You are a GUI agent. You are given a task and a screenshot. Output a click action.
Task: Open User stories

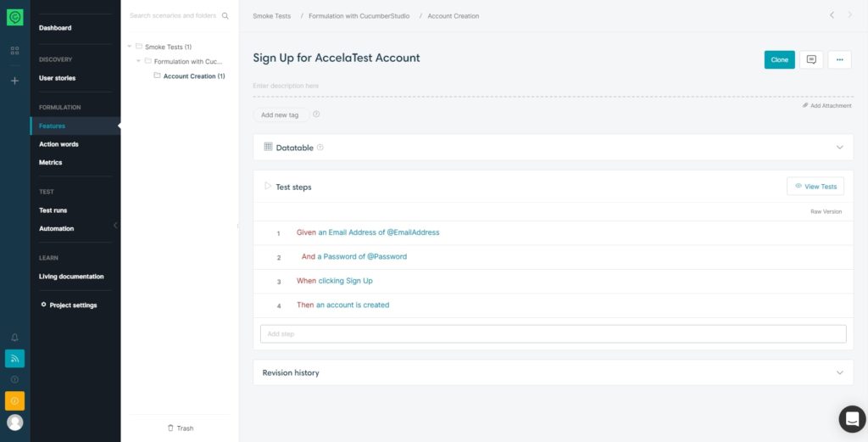coord(57,78)
